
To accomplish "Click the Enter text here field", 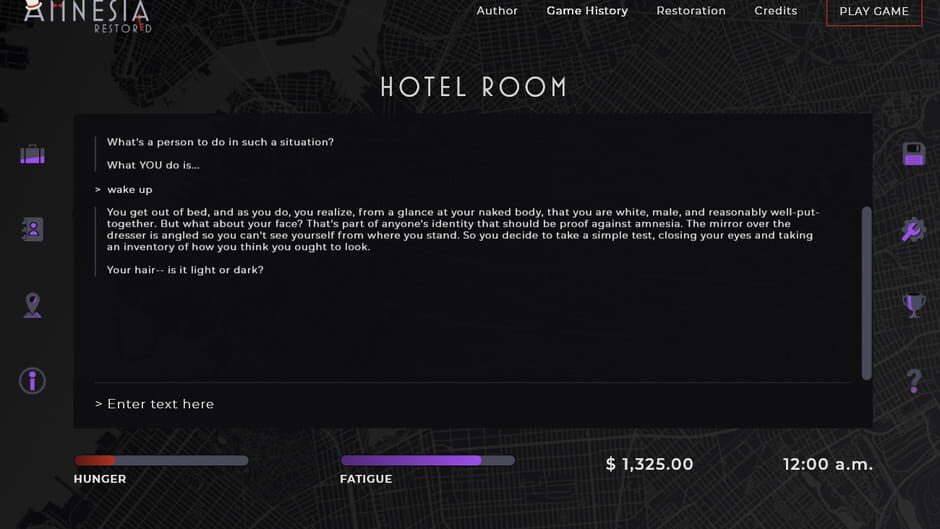I will pos(470,404).
